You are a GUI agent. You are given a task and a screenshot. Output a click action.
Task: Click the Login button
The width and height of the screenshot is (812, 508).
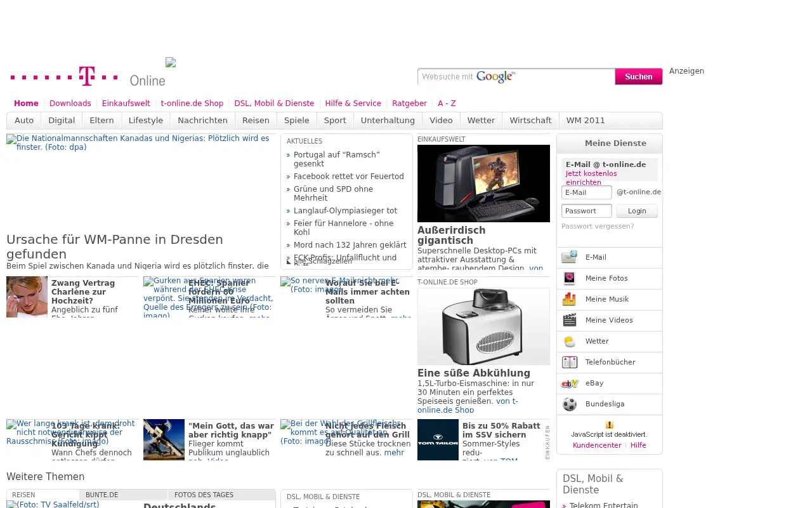(637, 211)
